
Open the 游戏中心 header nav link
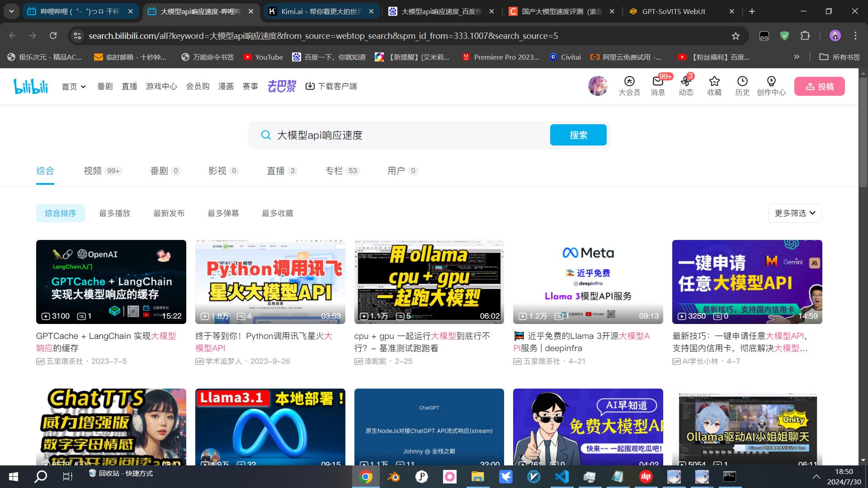pos(161,86)
